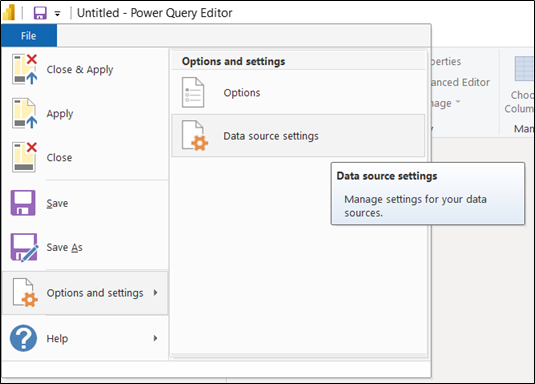The width and height of the screenshot is (535, 384).
Task: Click the blue Help question mark icon
Action: click(23, 338)
